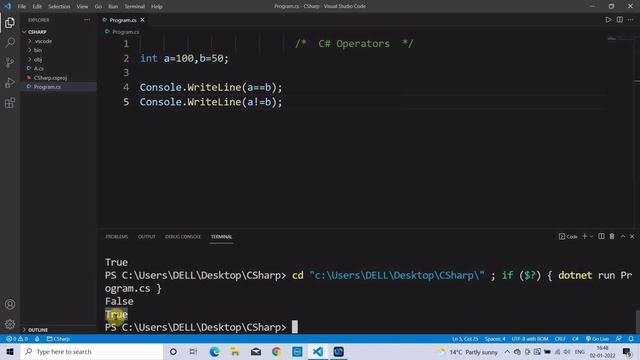
Task: Open the Help menu
Action: click(x=157, y=7)
